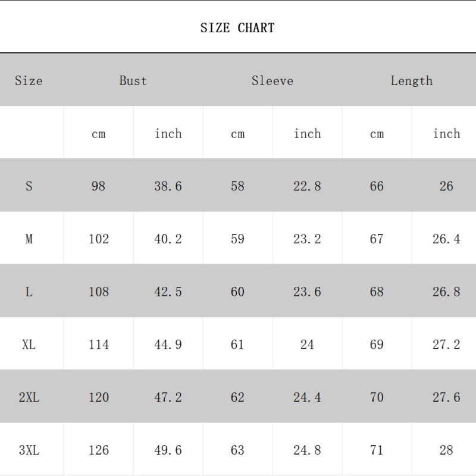Click the inch sub-header under Length
This screenshot has height=476, width=476.
(446, 134)
